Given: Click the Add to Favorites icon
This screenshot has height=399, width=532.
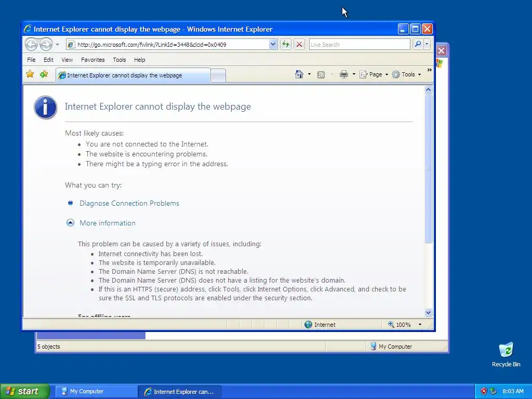Looking at the screenshot, I should click(x=44, y=74).
